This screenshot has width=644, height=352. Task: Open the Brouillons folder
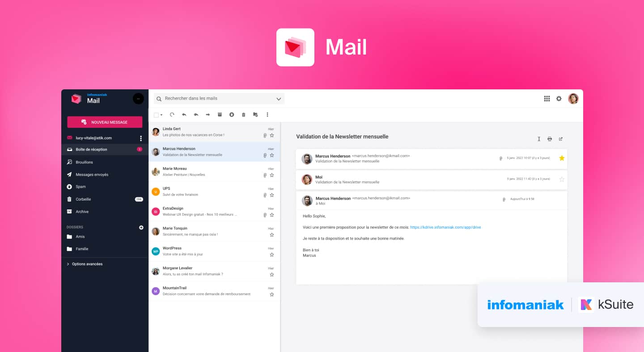click(x=84, y=162)
